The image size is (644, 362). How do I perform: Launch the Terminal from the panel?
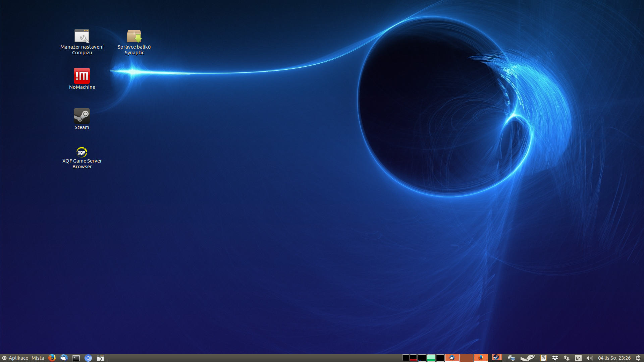(x=76, y=358)
